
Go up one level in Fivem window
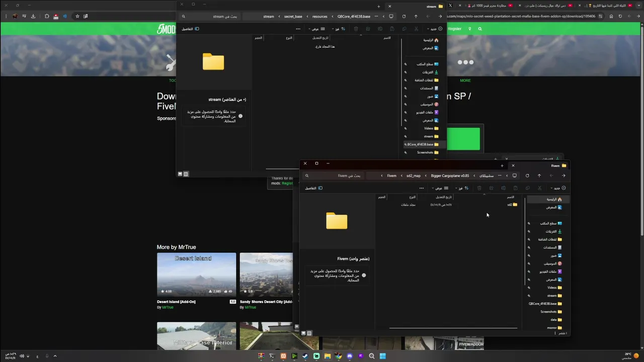pos(539,175)
